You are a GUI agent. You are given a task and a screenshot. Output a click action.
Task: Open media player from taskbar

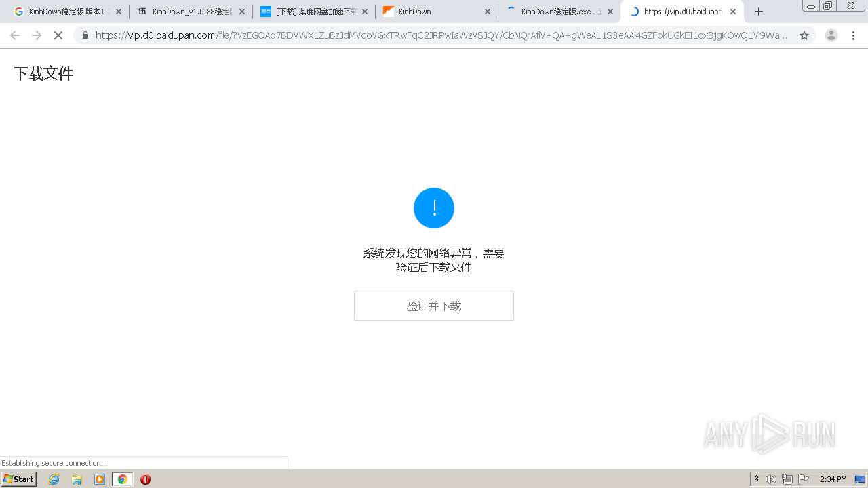(100, 479)
